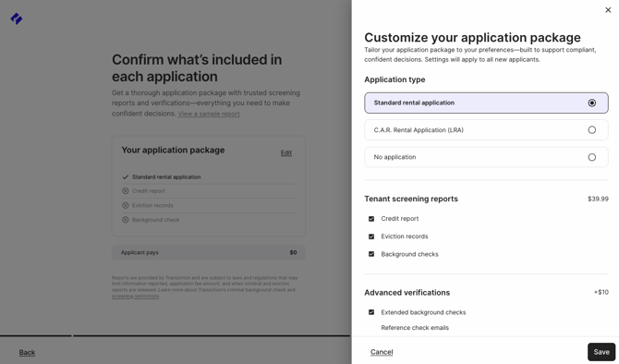Select Standard rental application radio option
Screen dimensions: 619x364
tap(486, 103)
